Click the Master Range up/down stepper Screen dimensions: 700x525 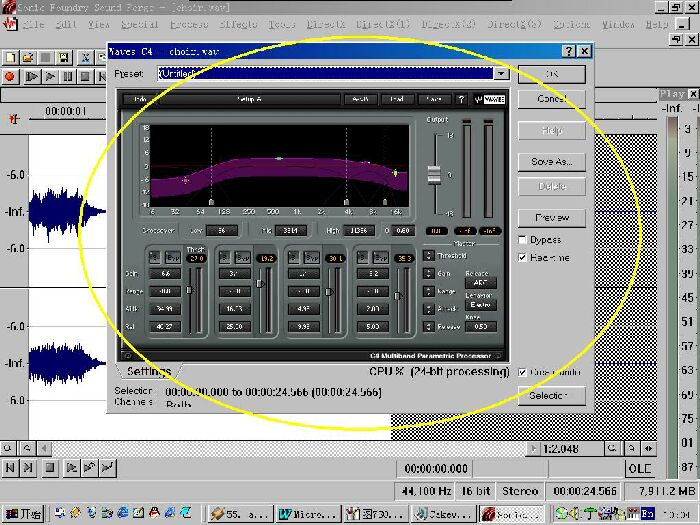pyautogui.click(x=429, y=291)
